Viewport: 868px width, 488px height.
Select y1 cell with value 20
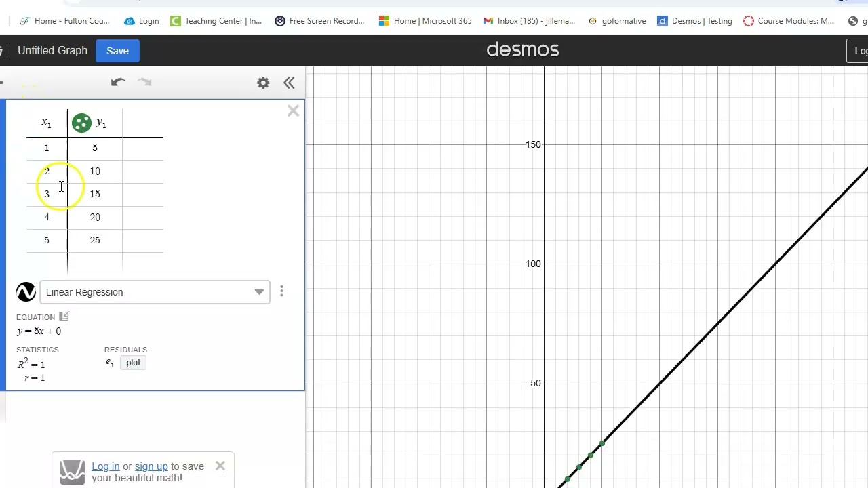pyautogui.click(x=95, y=217)
